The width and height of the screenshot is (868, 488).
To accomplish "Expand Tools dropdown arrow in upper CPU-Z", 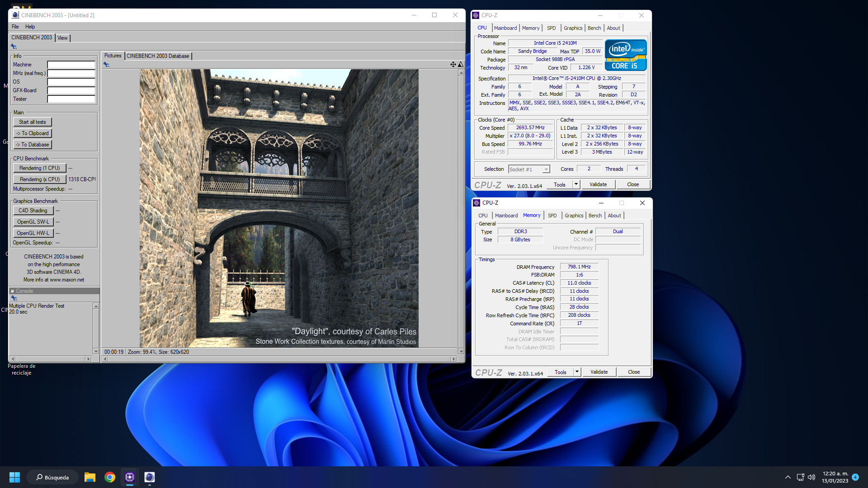I will [576, 184].
